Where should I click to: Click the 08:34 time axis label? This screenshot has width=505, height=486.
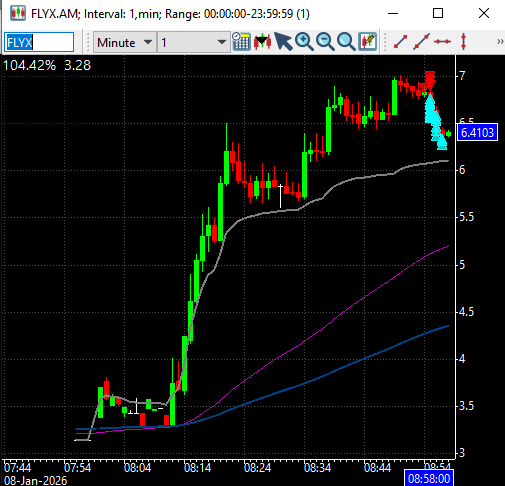(317, 468)
